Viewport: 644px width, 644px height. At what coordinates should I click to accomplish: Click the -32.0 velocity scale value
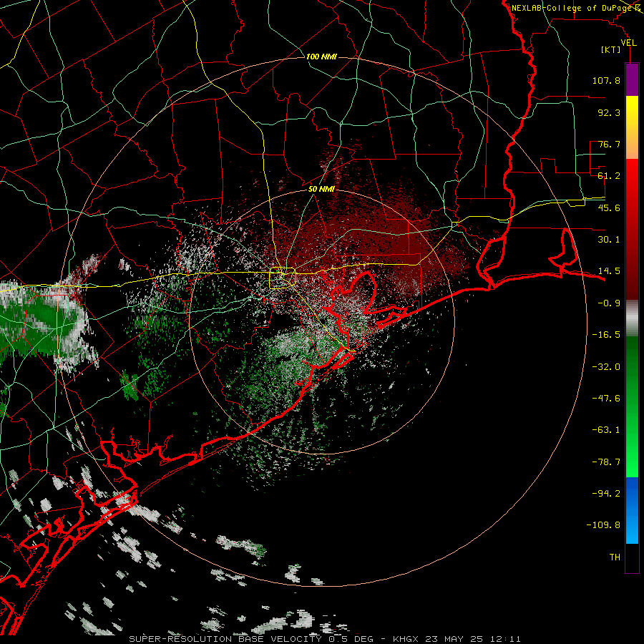coord(606,367)
